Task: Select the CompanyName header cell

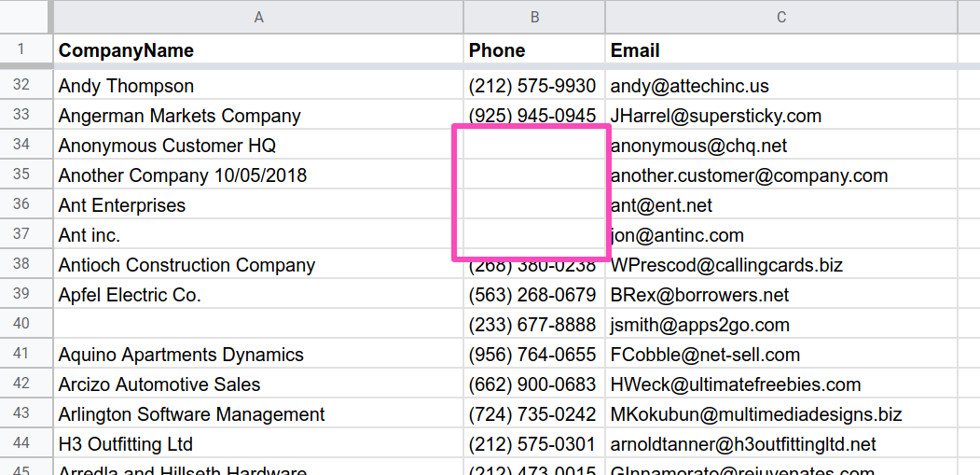Action: click(x=258, y=50)
